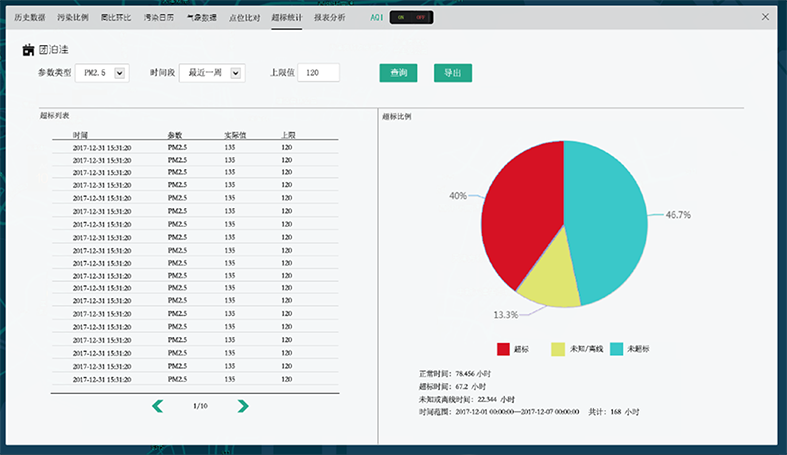Switch to the 污染日历 tab

pos(158,18)
